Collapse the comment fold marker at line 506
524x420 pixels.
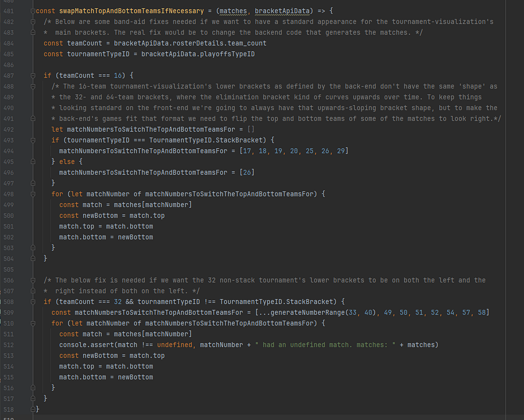[33, 280]
